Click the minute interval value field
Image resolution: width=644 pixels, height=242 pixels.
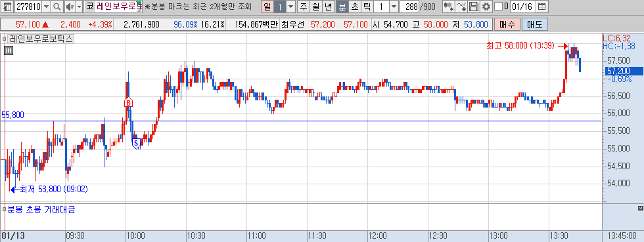(x=382, y=7)
